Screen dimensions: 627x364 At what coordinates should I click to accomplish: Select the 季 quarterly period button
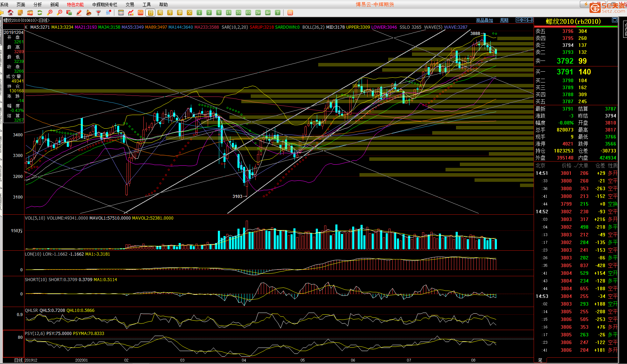click(180, 13)
